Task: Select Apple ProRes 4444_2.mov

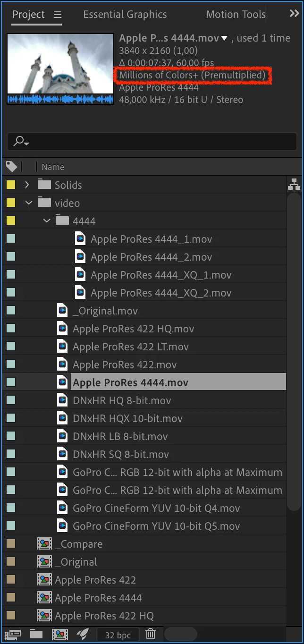Action: 151,257
